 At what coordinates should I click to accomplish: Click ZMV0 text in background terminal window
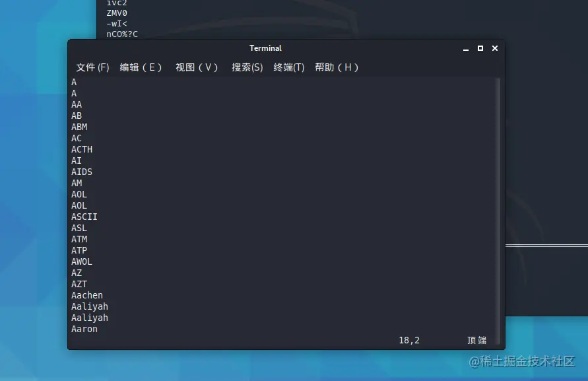click(117, 13)
